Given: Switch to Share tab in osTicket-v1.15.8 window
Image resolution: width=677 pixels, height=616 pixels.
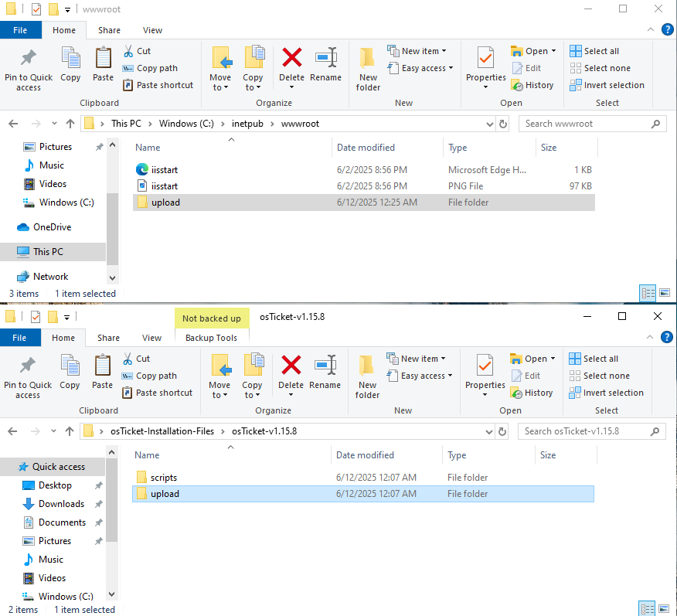Looking at the screenshot, I should (x=108, y=338).
